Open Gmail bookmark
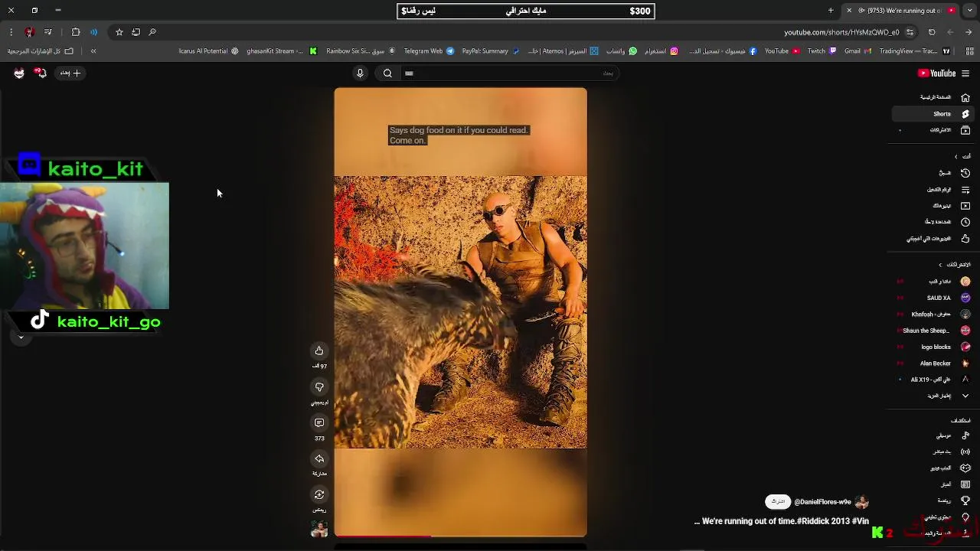 coord(857,51)
